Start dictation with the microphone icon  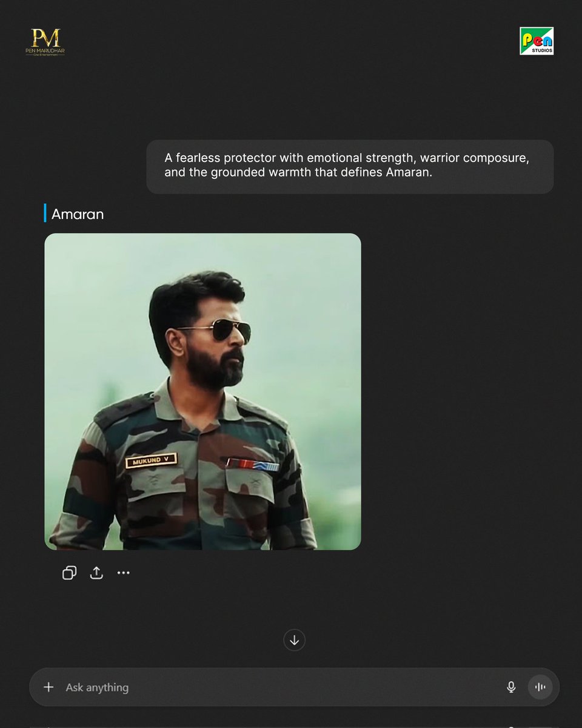coord(511,687)
